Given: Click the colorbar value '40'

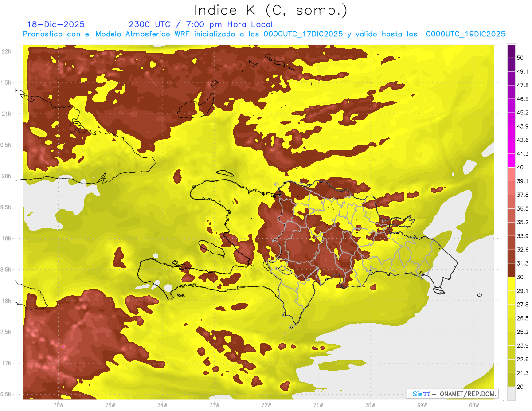Looking at the screenshot, I should click(520, 168).
